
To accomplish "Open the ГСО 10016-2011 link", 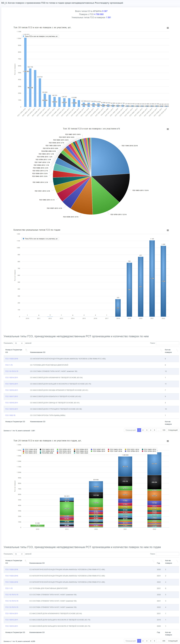I will point(12,390).
